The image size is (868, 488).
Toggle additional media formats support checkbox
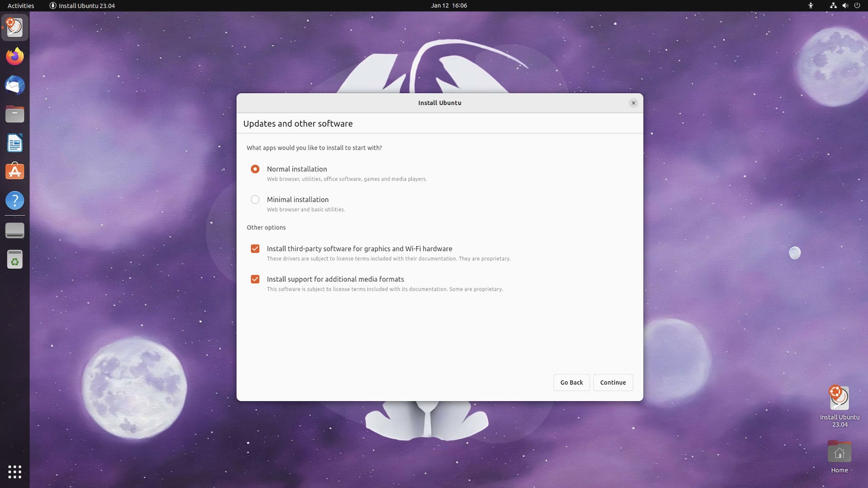pos(255,279)
